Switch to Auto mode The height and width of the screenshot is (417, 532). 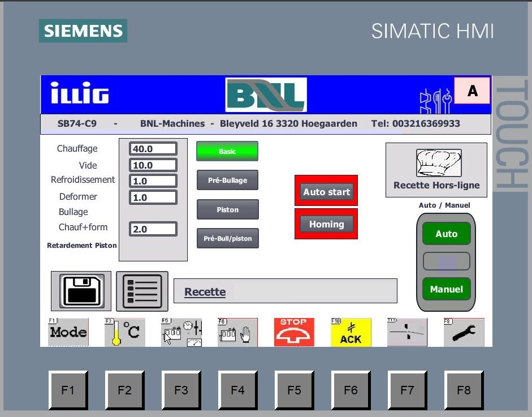coord(446,234)
